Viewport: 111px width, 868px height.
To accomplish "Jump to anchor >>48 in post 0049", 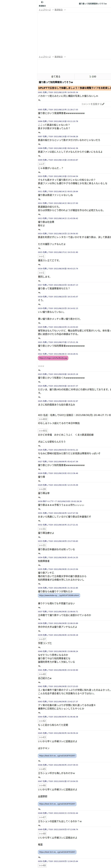I will (x=42, y=834).
